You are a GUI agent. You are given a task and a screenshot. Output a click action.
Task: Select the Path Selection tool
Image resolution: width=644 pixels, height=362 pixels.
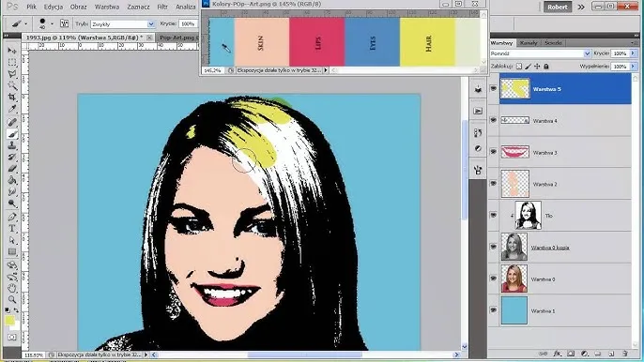coord(12,240)
